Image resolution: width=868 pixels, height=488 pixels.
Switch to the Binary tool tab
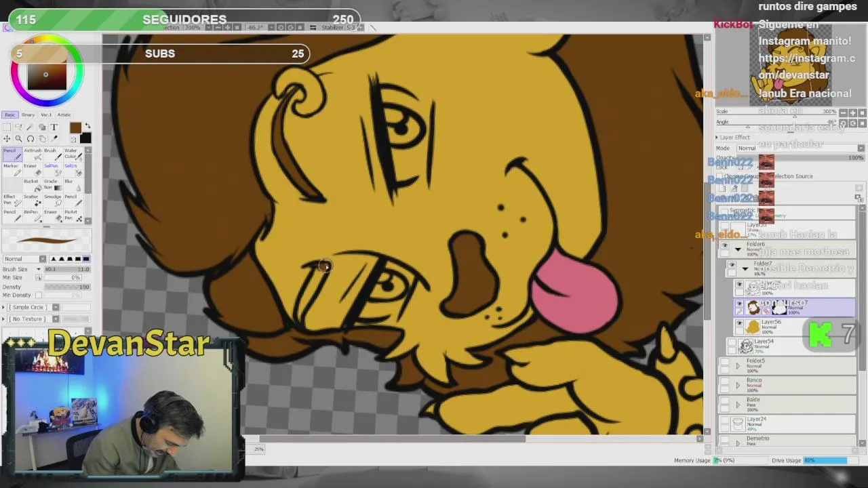pos(28,115)
